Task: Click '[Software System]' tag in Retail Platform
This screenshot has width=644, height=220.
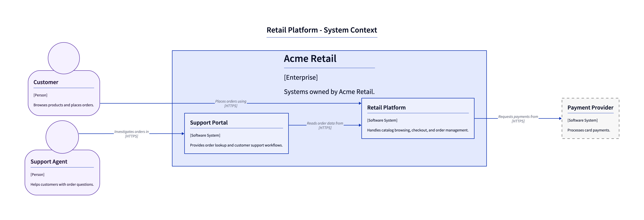Action: coord(382,120)
